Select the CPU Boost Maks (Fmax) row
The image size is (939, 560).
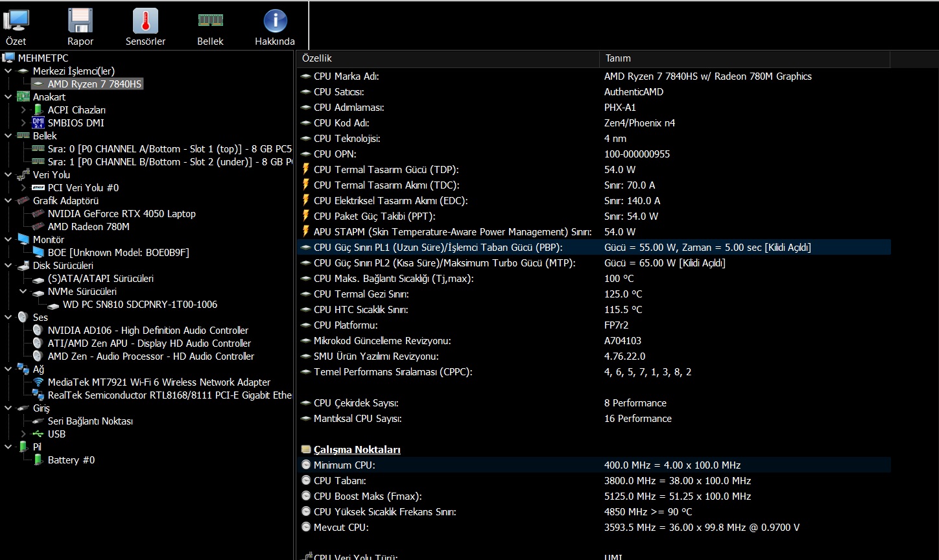pyautogui.click(x=368, y=496)
